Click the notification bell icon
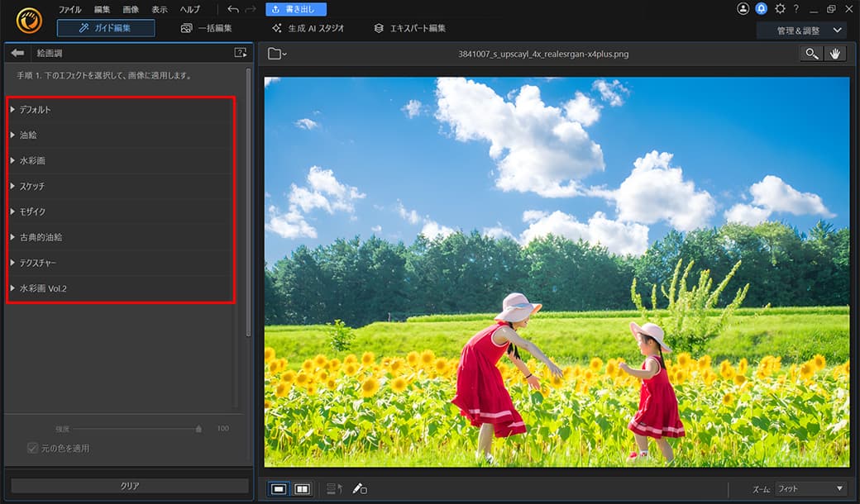The height and width of the screenshot is (504, 860). 761,8
